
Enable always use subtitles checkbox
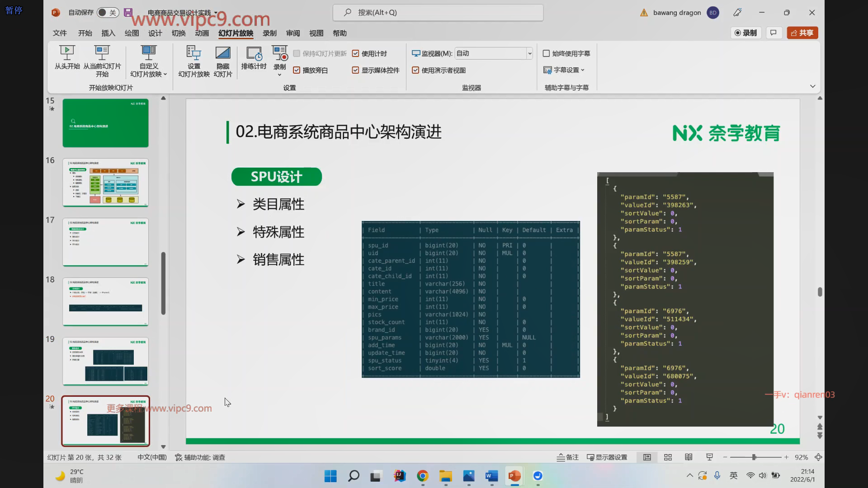click(x=546, y=53)
